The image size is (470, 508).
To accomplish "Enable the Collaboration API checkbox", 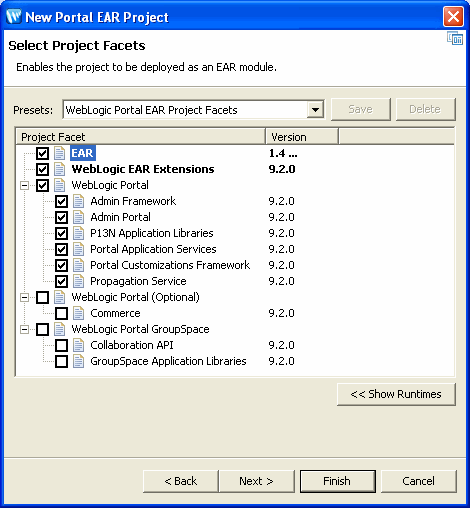I will pyautogui.click(x=61, y=345).
